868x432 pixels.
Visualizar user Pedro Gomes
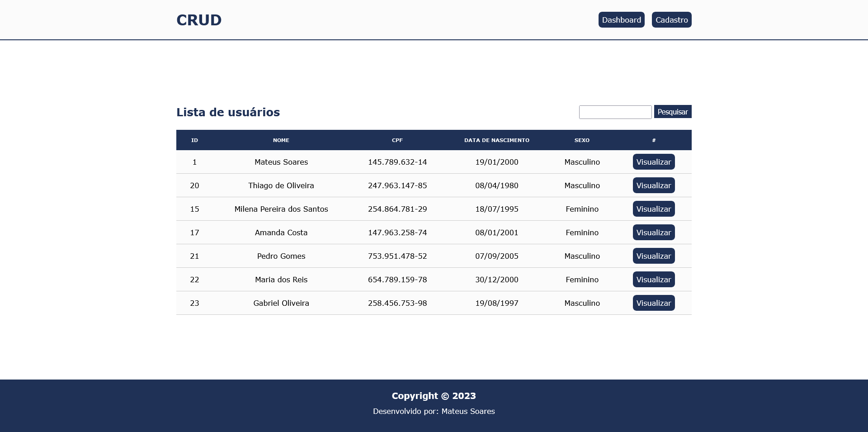click(x=654, y=256)
